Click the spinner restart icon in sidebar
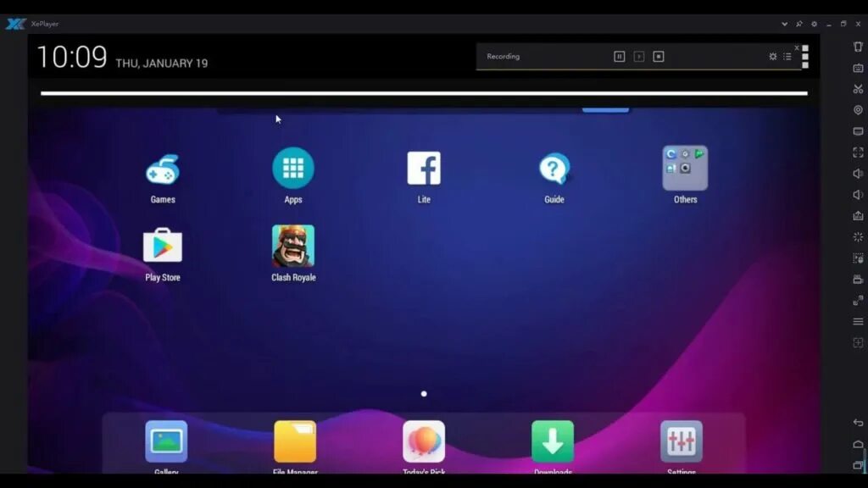Viewport: 868px width, 488px height. [x=858, y=237]
